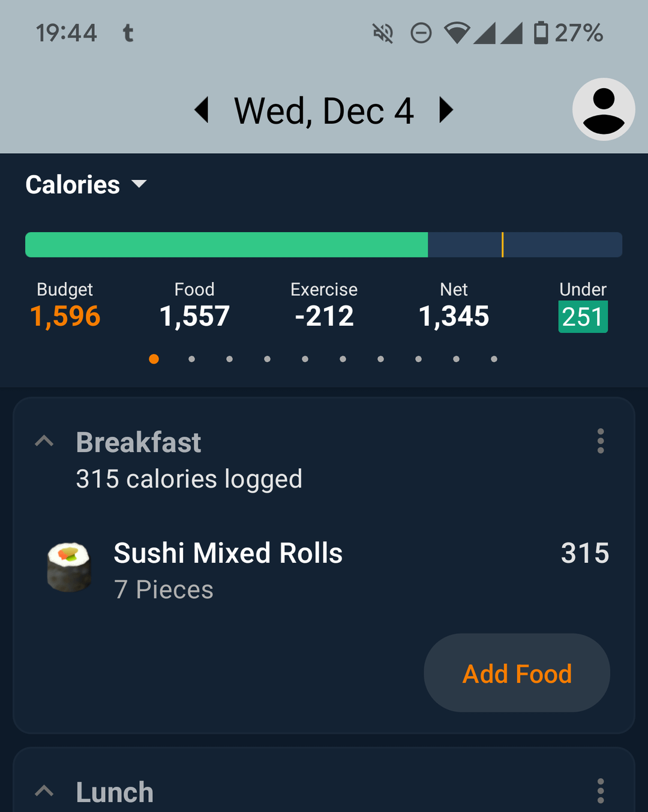The height and width of the screenshot is (812, 648).
Task: Collapse the Lunch section chevron
Action: coord(44,791)
